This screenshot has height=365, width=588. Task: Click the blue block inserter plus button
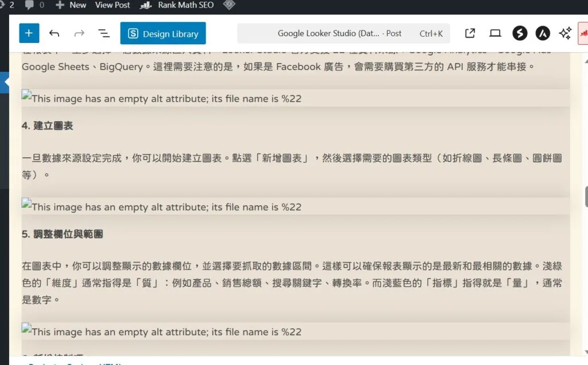[x=29, y=33]
